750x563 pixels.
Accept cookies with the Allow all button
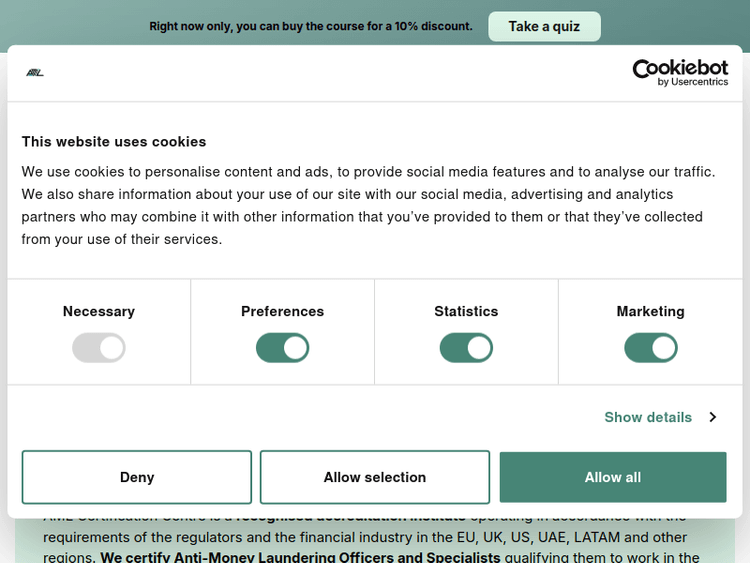613,477
